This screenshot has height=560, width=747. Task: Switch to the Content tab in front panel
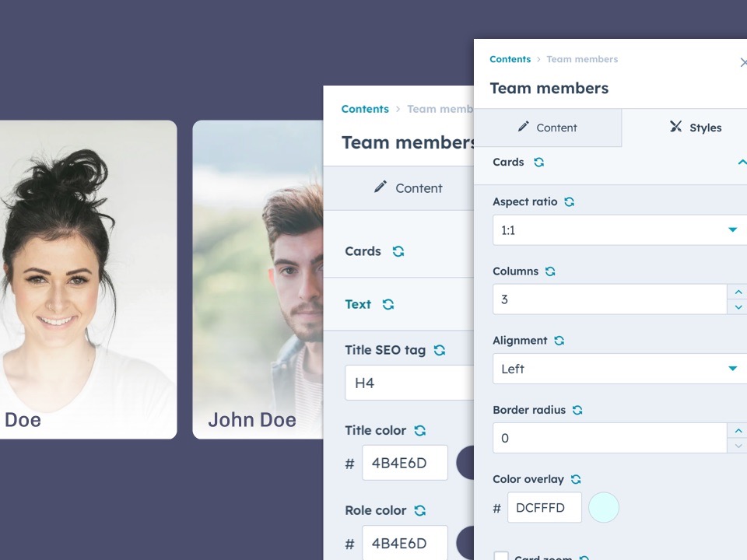point(548,128)
